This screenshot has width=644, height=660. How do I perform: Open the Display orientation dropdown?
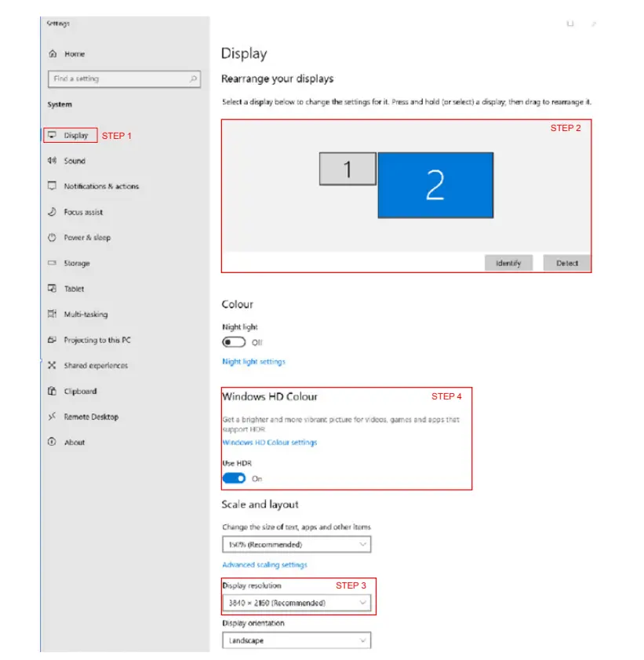297,640
